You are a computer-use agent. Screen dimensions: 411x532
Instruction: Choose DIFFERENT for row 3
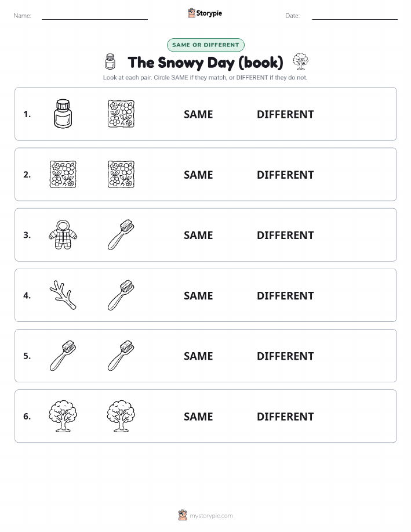coord(285,235)
